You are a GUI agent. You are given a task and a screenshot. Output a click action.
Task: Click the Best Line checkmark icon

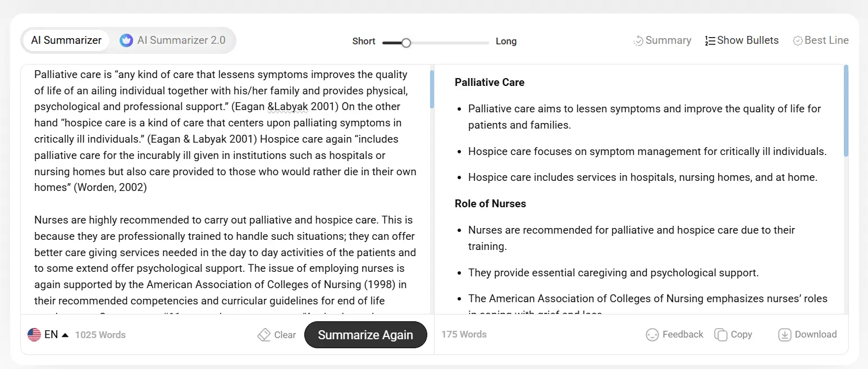798,41
